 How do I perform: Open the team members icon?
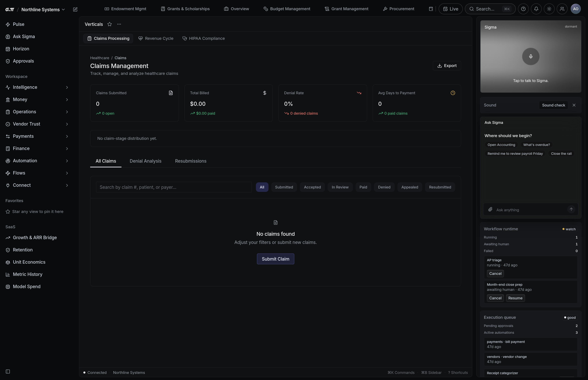click(562, 9)
